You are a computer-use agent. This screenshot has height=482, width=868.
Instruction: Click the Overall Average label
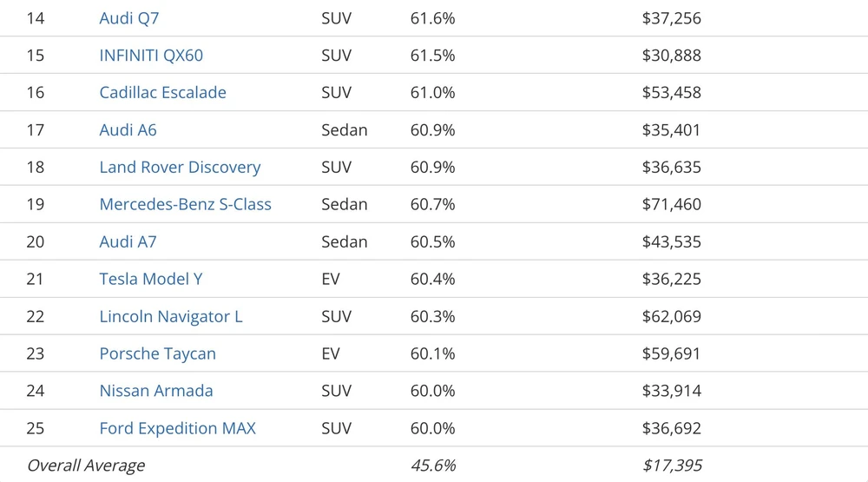(86, 466)
